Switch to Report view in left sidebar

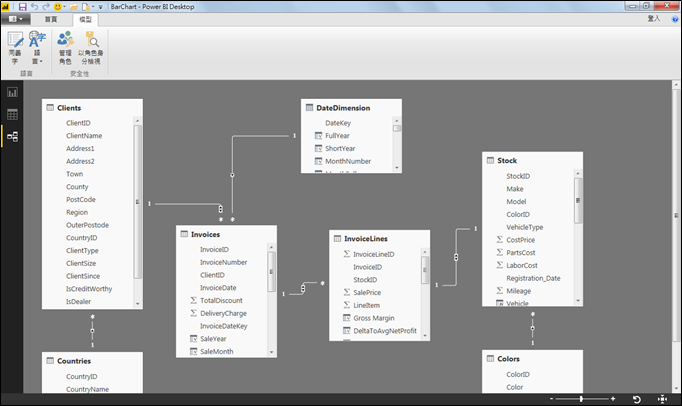13,93
